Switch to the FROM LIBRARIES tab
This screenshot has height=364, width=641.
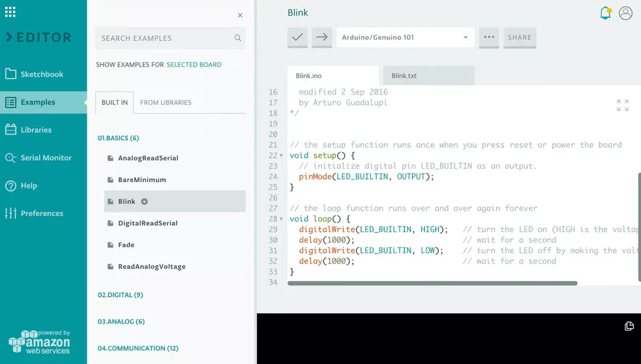[165, 103]
